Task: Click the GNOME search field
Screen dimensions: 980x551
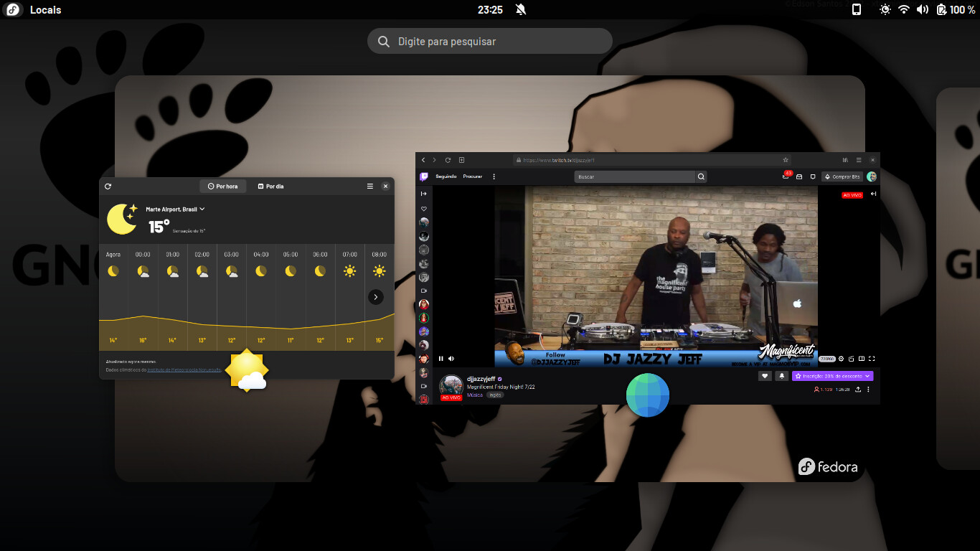Action: [x=490, y=42]
